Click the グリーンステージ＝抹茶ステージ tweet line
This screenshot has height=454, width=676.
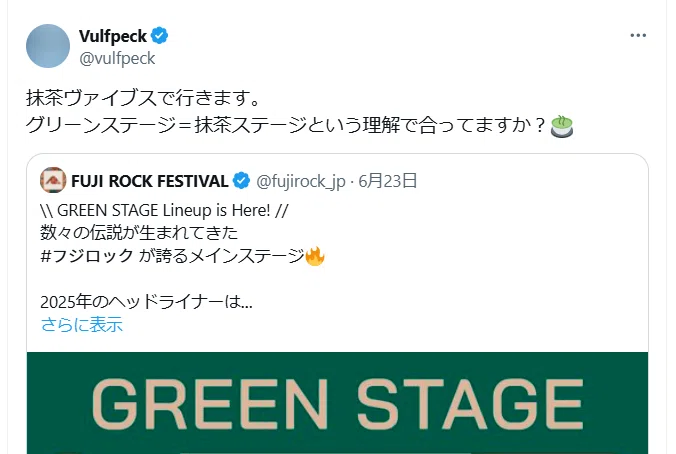(286, 125)
